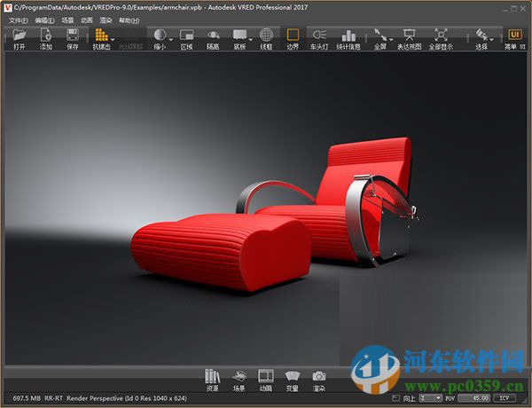Click the 697.5 MB memory readout
This screenshot has height=408, width=532.
tap(27, 398)
